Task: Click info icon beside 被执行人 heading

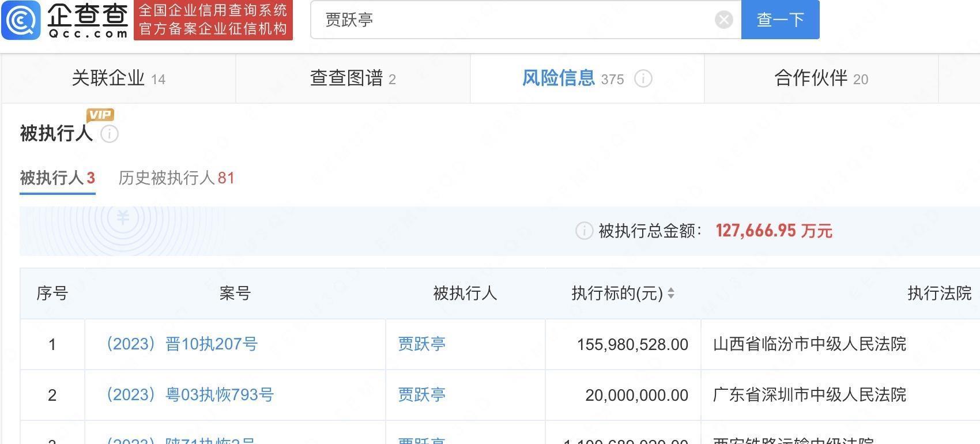Action: 110,134
